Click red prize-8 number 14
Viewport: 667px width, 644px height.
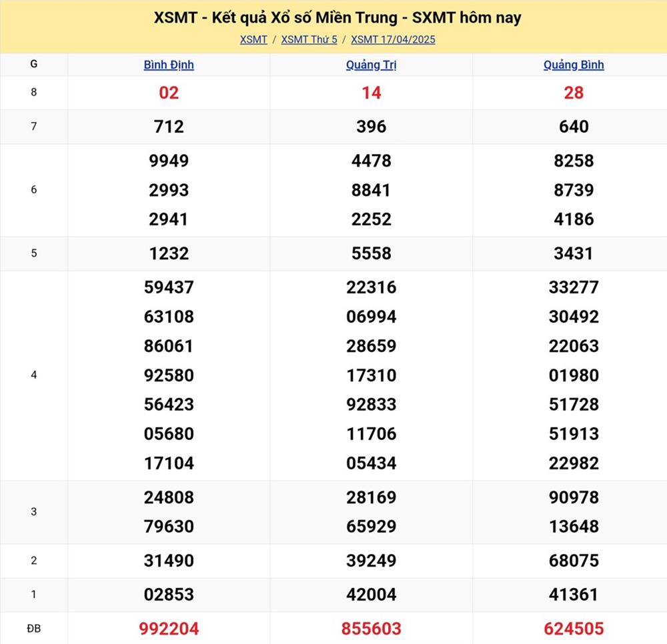pos(371,93)
